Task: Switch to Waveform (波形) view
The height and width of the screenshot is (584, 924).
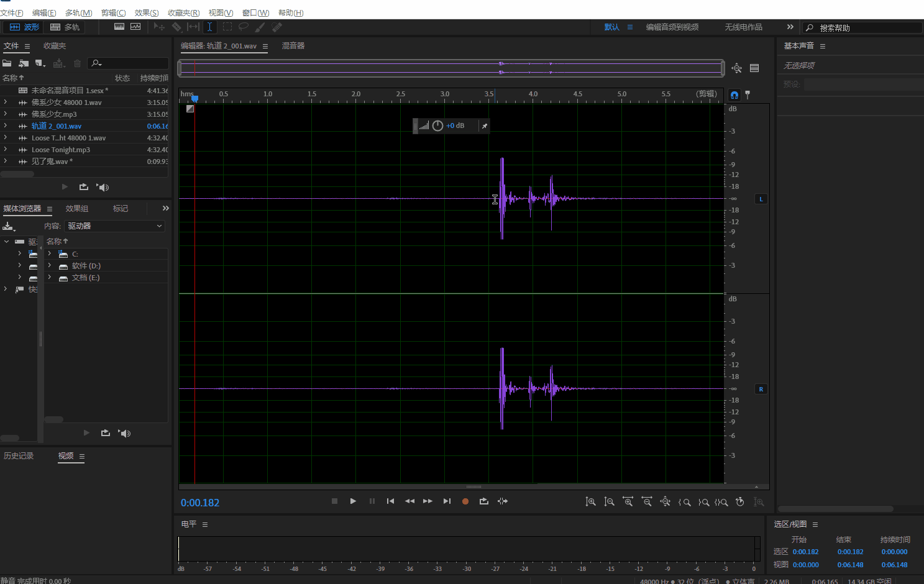Action: [x=24, y=27]
